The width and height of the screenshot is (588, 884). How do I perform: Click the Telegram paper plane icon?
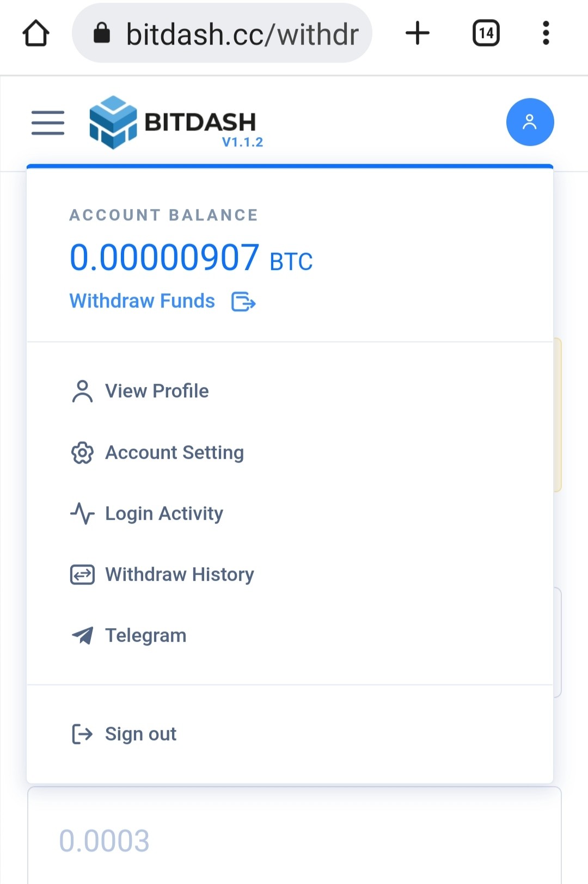(x=82, y=635)
